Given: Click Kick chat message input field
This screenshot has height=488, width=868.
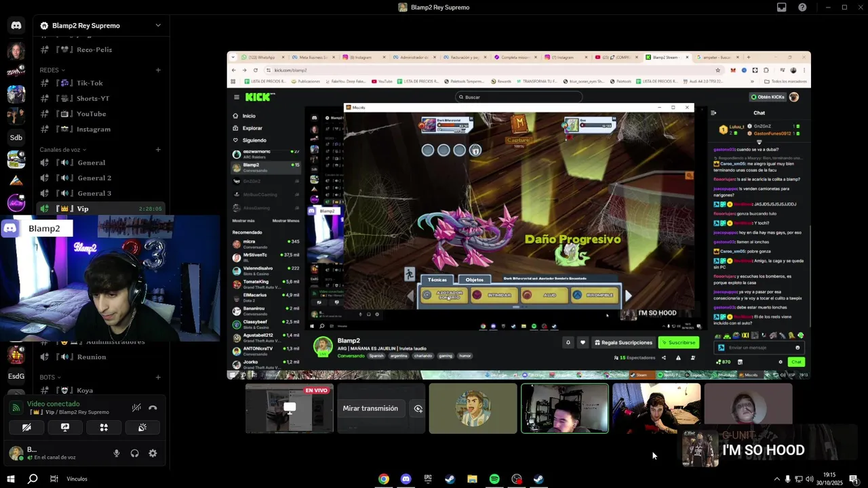Looking at the screenshot, I should pos(759,348).
